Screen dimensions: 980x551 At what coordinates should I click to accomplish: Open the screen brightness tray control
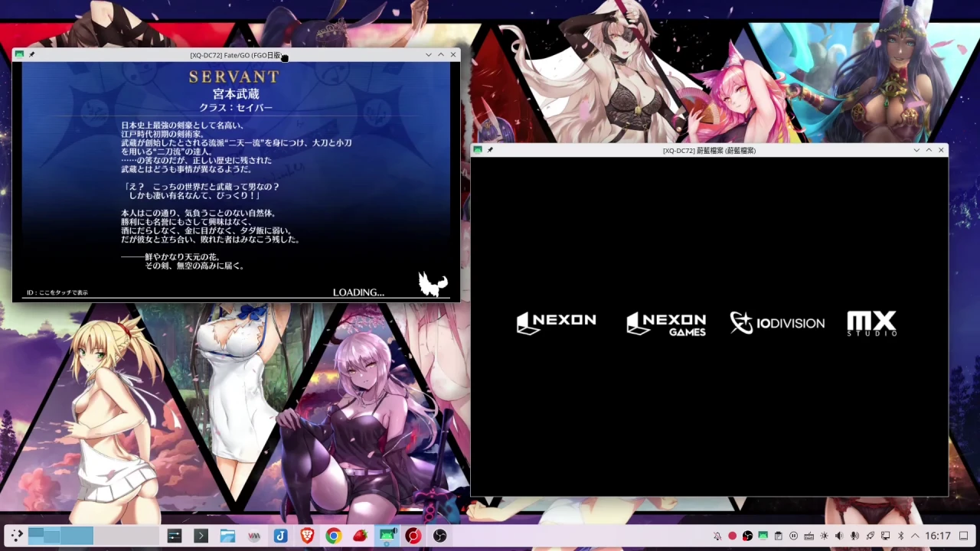tap(824, 536)
